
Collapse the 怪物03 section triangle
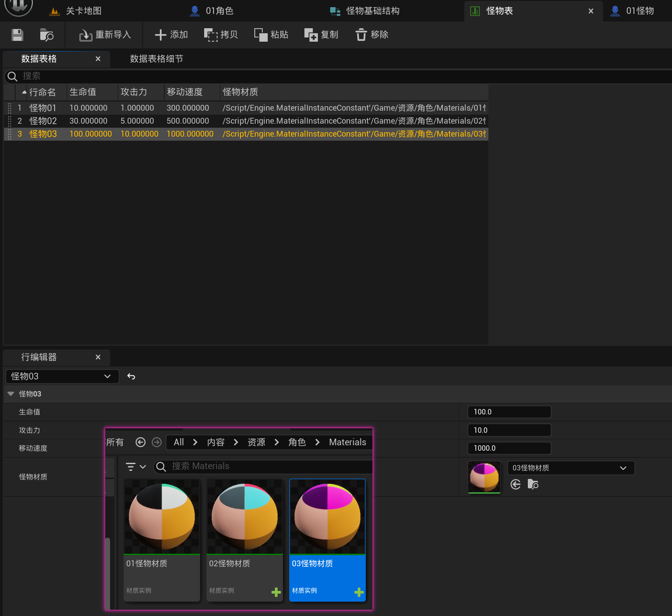[11, 394]
